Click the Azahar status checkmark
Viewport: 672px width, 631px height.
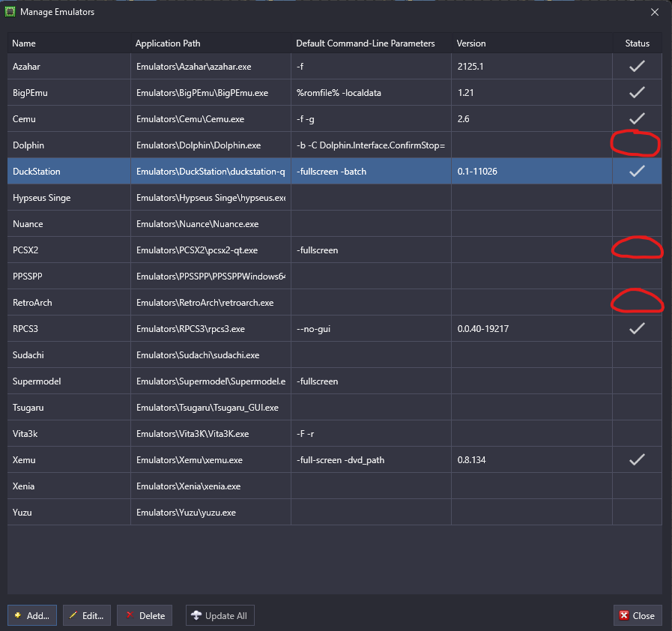click(637, 67)
